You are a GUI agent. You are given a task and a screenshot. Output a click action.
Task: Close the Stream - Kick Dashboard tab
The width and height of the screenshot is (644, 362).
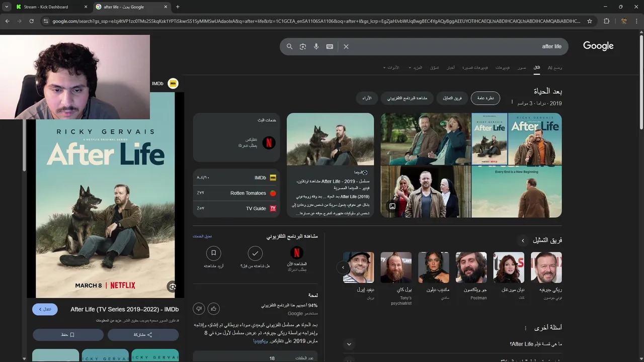point(86,7)
